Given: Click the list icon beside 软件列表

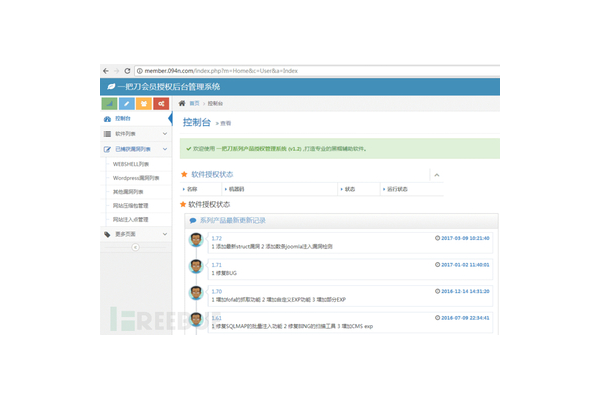Looking at the screenshot, I should (107, 134).
